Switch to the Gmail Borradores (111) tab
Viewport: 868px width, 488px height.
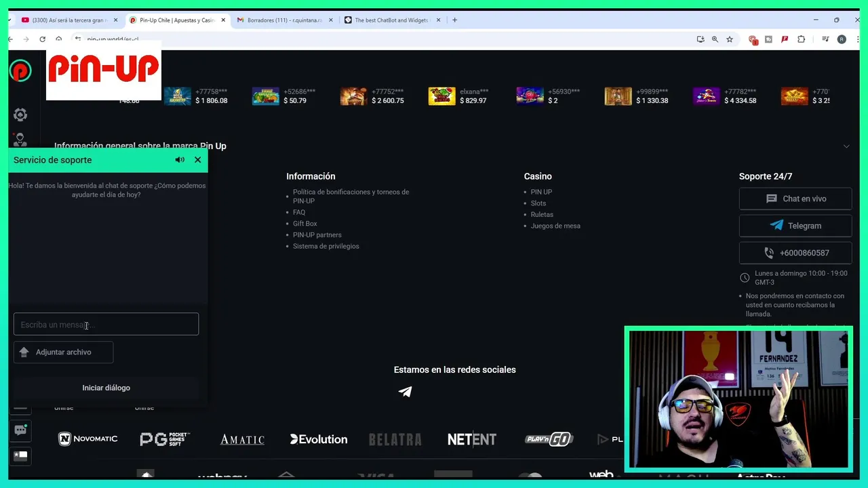coord(283,20)
